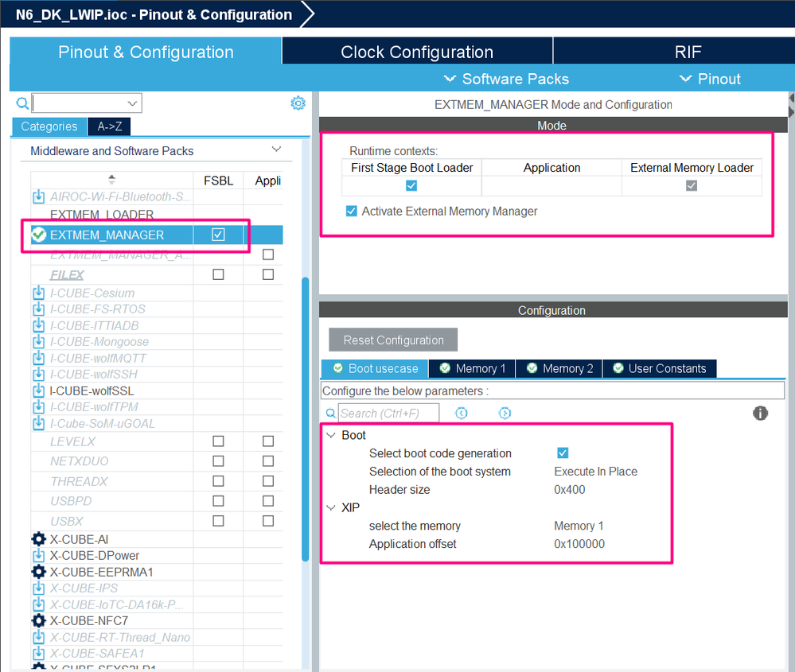Image resolution: width=795 pixels, height=672 pixels.
Task: Click download icon beside X-CUBE-IoTC-DA16k-P
Action: pyautogui.click(x=38, y=604)
